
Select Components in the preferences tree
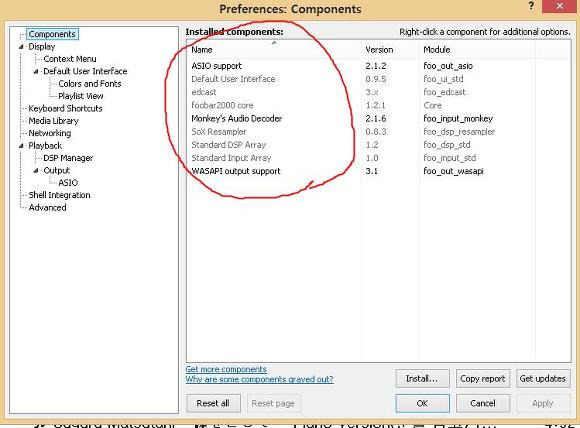52,34
